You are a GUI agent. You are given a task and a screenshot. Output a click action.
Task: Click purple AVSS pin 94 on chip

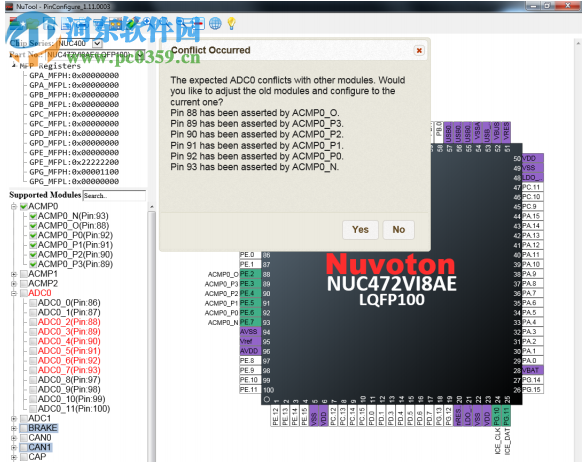pos(250,332)
